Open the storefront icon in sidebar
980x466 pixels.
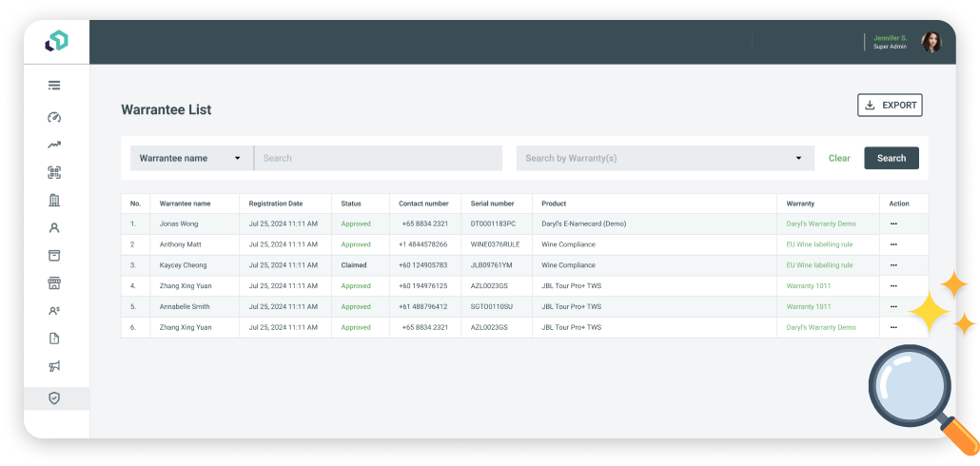[54, 283]
